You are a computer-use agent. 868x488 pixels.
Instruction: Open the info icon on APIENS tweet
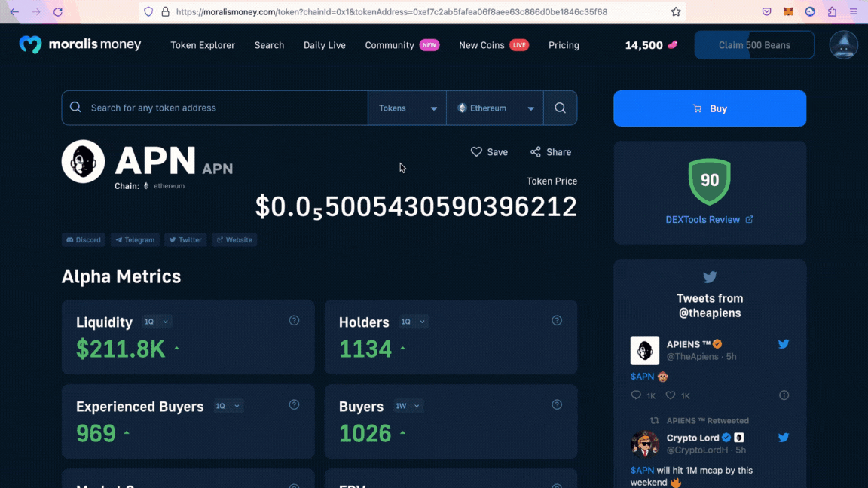point(784,395)
